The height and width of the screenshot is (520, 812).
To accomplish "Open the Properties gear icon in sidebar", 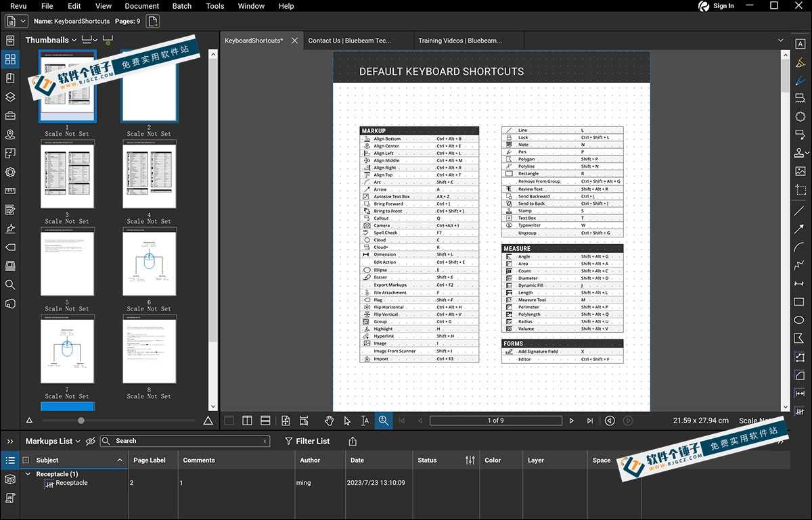I will [10, 172].
